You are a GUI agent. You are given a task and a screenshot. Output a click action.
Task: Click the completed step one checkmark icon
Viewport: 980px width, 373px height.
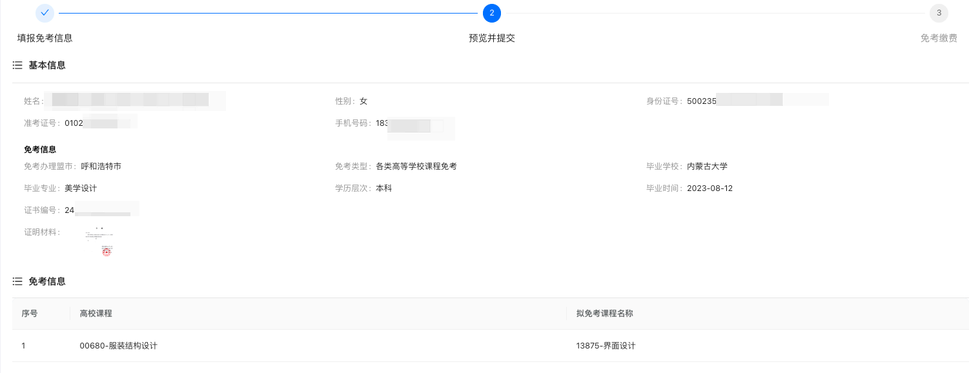click(45, 13)
